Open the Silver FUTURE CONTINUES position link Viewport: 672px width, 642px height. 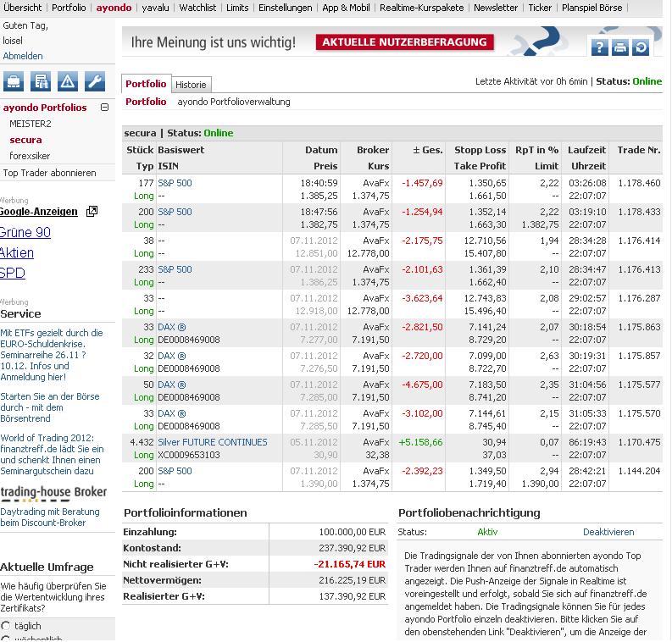click(x=212, y=442)
